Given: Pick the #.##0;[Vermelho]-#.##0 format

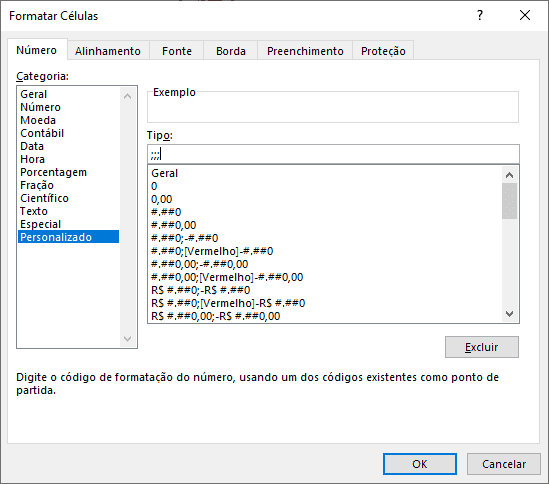Looking at the screenshot, I should (212, 251).
